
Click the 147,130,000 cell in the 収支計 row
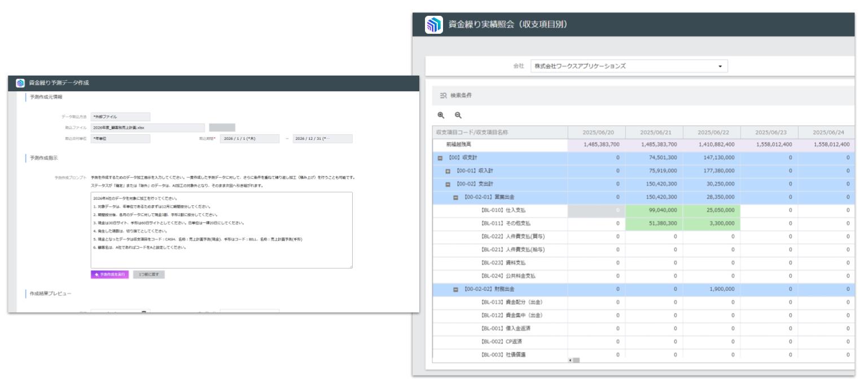[711, 157]
